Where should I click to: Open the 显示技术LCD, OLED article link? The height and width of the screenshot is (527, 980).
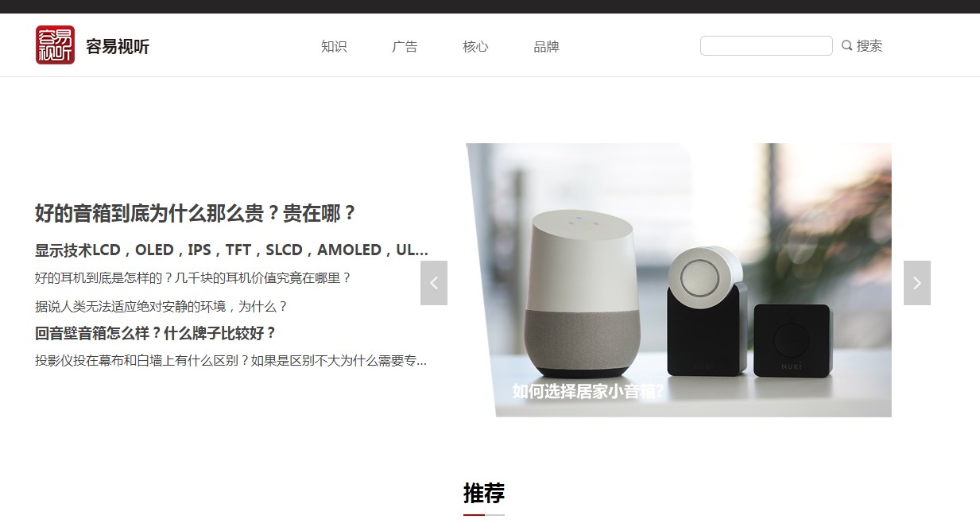click(232, 250)
